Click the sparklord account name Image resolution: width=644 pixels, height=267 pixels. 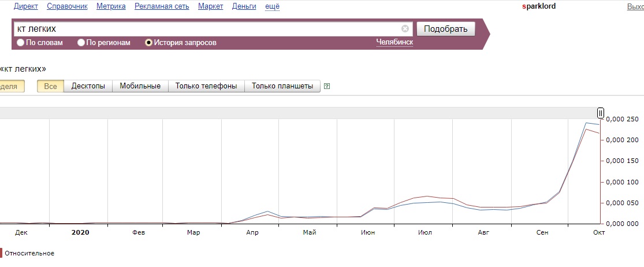(539, 6)
